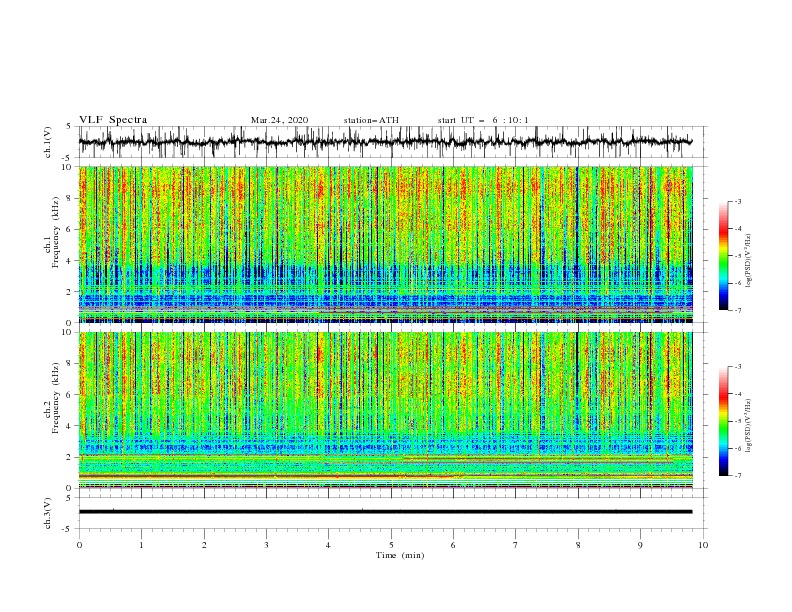
Task: Click the '-3' tick on ch.1 color bar
Action: (x=737, y=201)
